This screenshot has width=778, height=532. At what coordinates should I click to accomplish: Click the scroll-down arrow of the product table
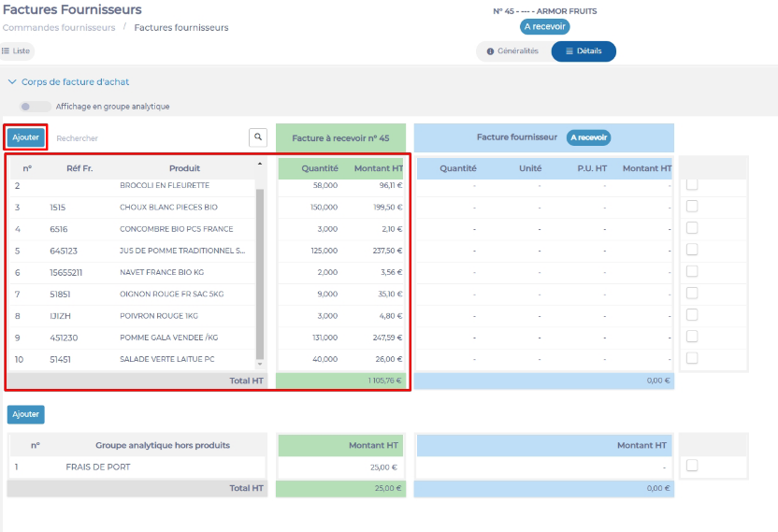(x=260, y=364)
